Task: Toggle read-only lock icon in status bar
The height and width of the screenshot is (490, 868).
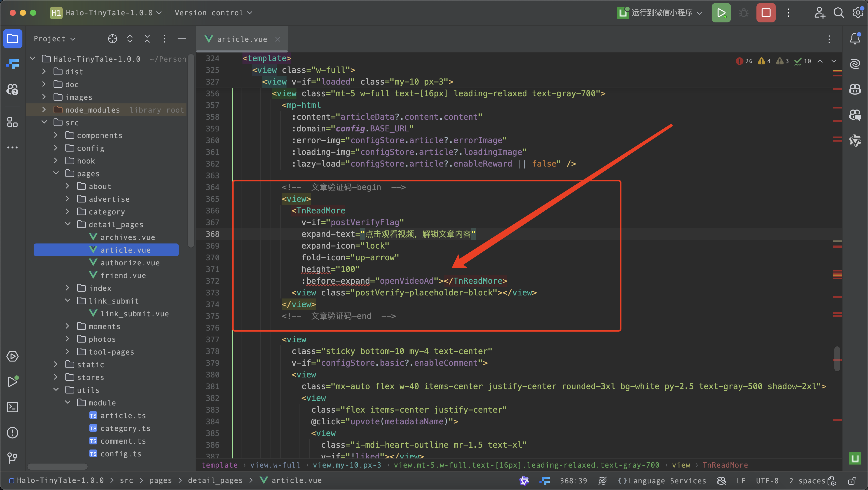Action: tap(852, 480)
